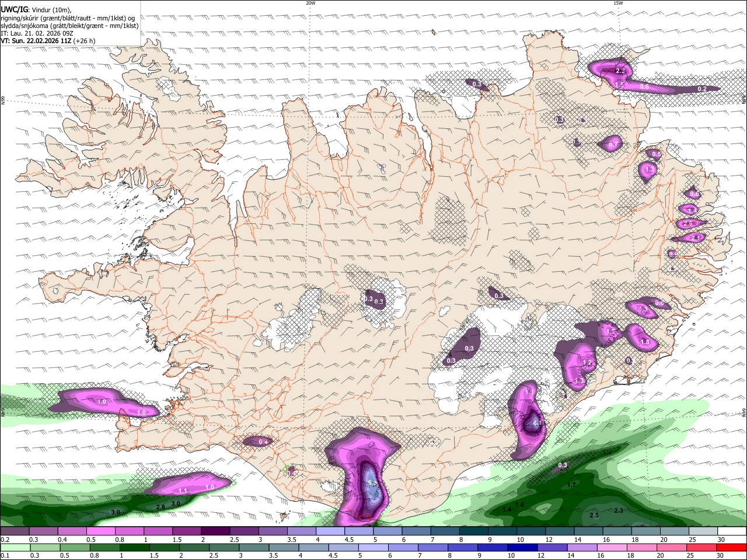
Task: Select dark purple swatch between 2 and 2.5
Action: (215, 531)
